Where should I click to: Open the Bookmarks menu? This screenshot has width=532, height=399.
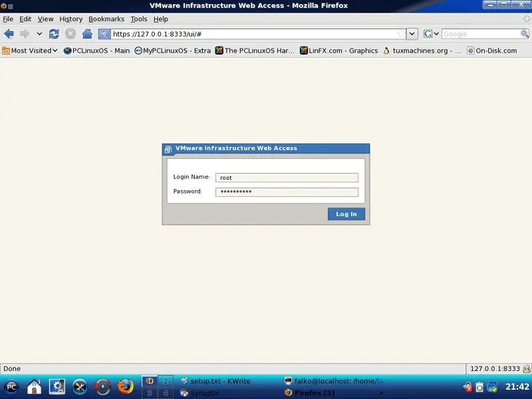[106, 19]
